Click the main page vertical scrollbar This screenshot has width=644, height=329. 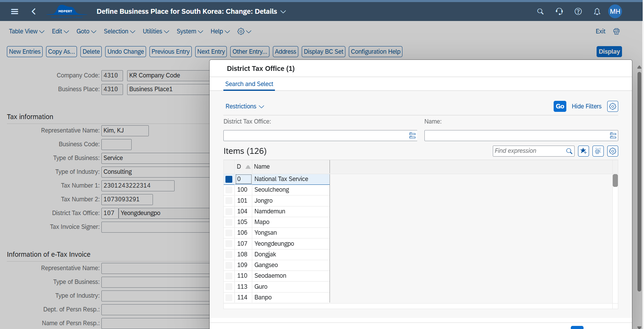pyautogui.click(x=639, y=182)
